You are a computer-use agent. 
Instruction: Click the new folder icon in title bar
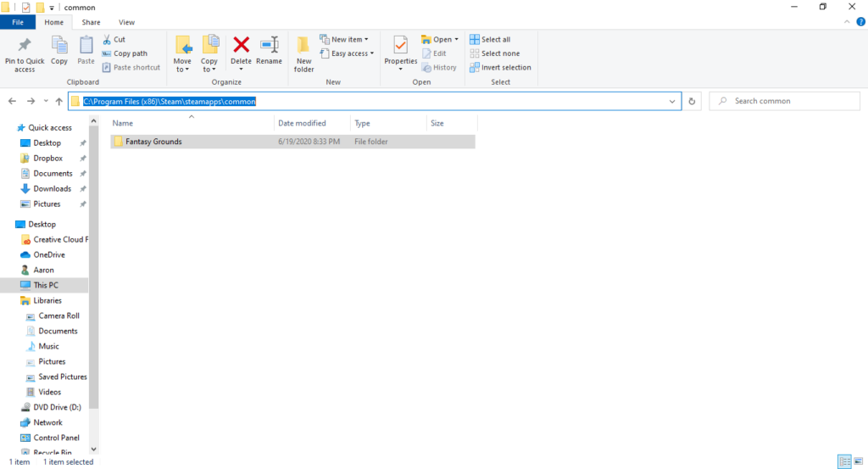click(x=40, y=7)
